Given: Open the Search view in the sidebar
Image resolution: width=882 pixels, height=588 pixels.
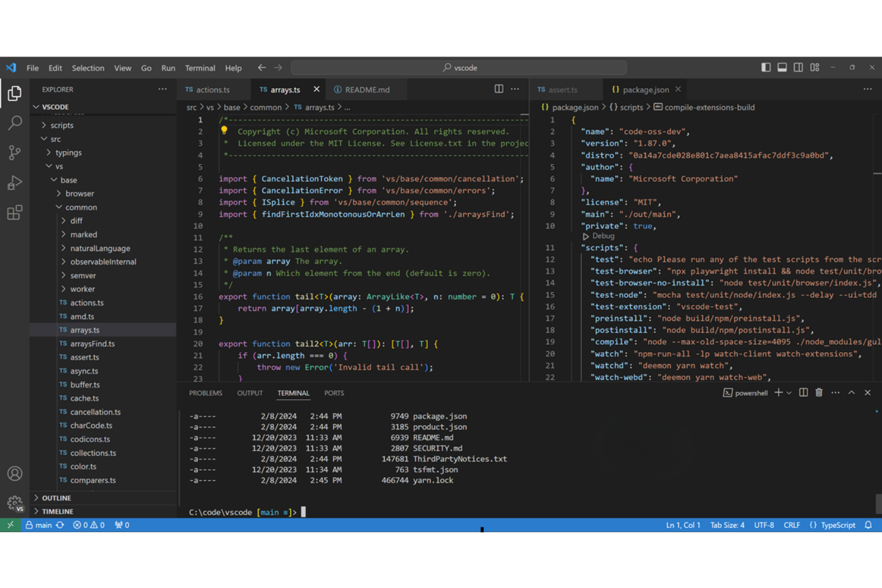Looking at the screenshot, I should coord(14,123).
